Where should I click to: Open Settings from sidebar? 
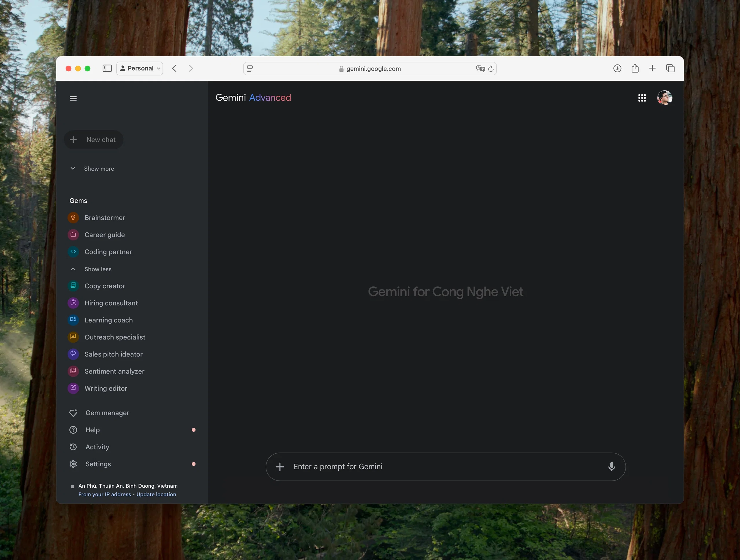[98, 464]
